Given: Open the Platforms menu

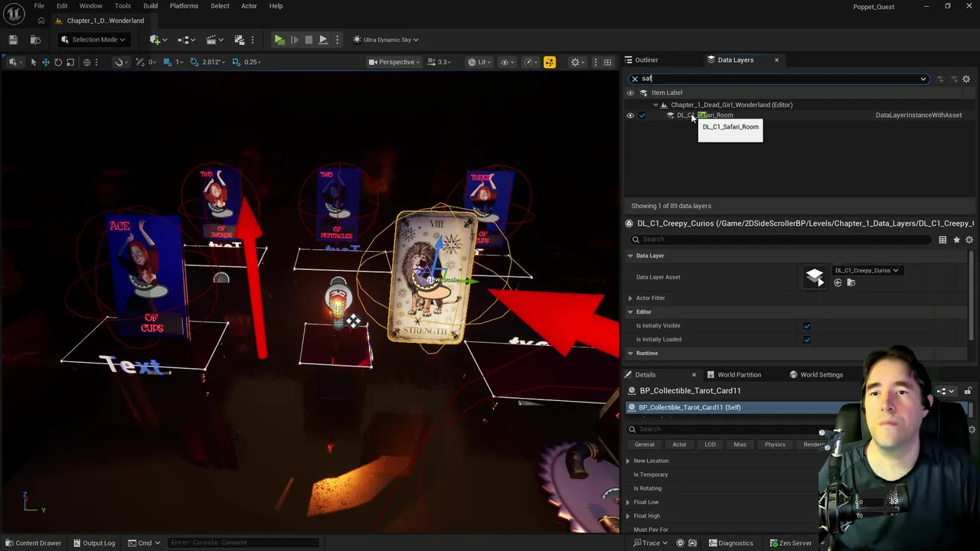Looking at the screenshot, I should 184,6.
